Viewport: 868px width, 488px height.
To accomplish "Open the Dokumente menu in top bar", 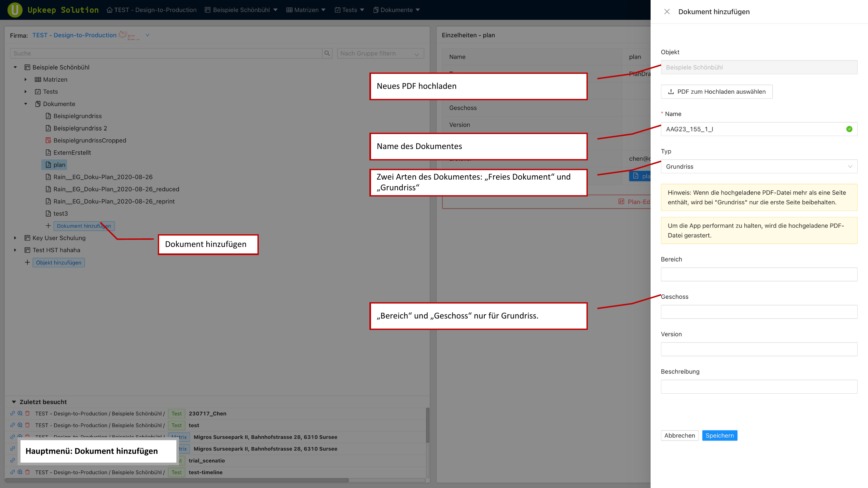I will (397, 10).
